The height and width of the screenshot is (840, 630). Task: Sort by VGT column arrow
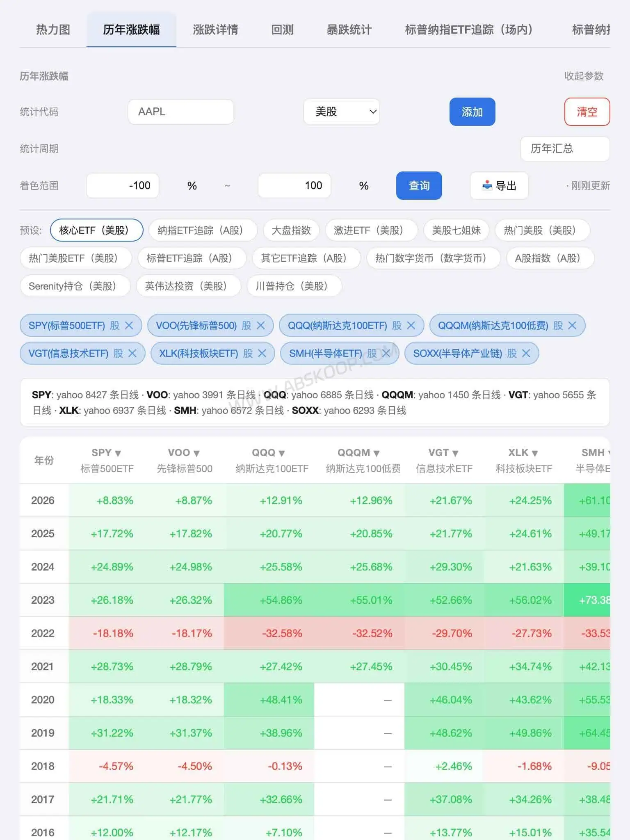pos(455,453)
